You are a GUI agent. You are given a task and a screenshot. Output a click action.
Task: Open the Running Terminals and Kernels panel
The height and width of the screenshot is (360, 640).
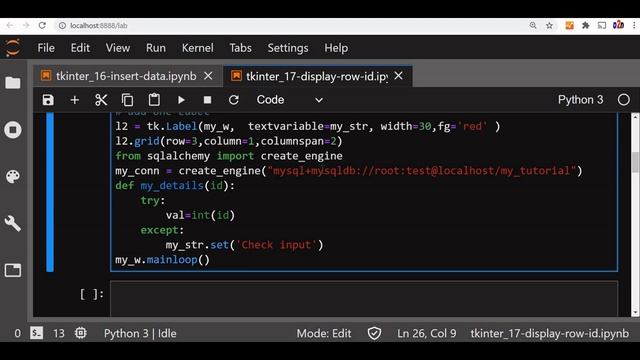coord(13,130)
